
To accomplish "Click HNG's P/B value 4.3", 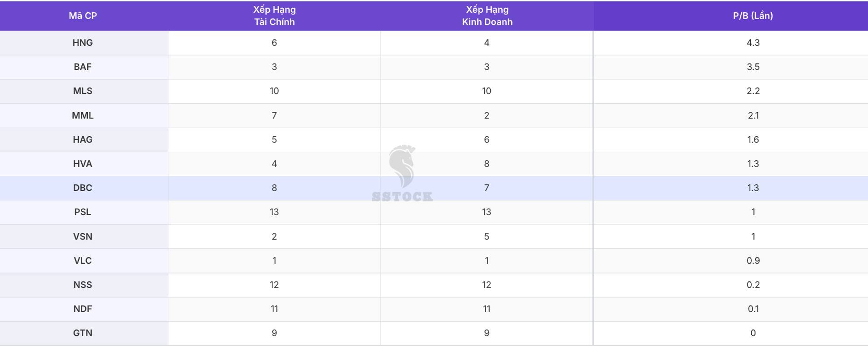I will tap(753, 43).
